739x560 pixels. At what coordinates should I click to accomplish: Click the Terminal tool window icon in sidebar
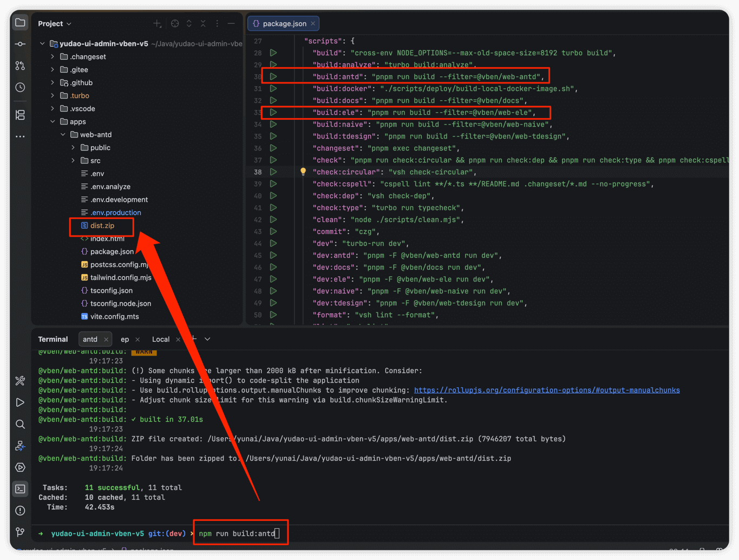point(20,489)
